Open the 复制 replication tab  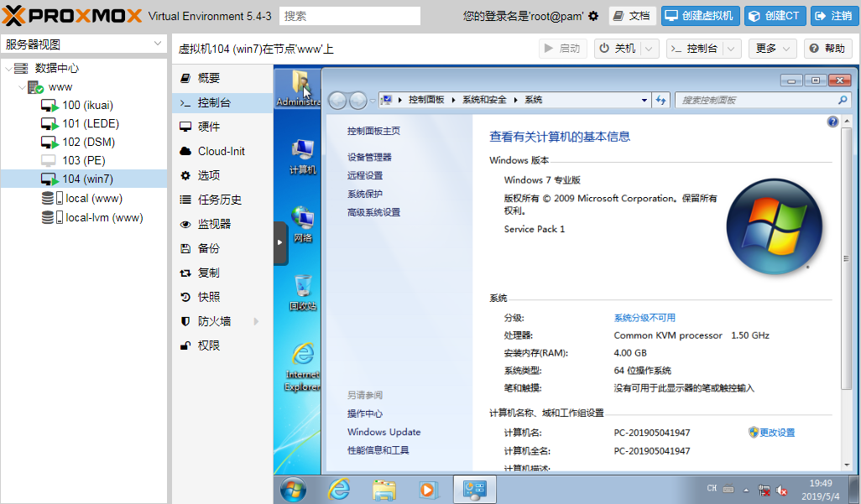pyautogui.click(x=222, y=273)
